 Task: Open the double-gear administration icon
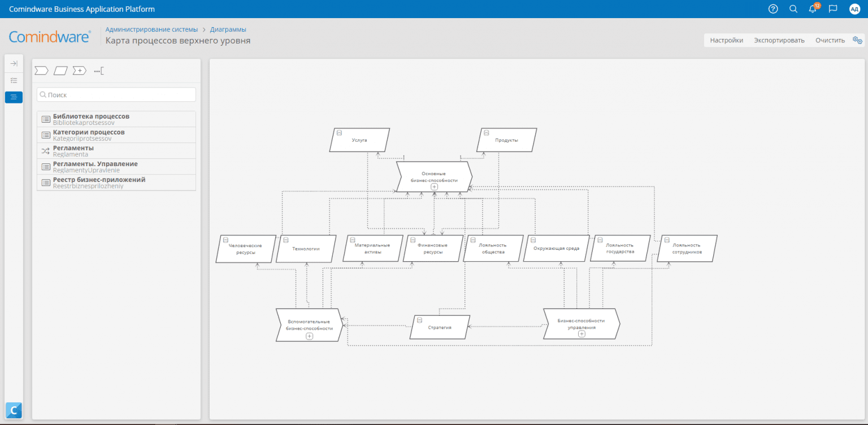pos(857,40)
